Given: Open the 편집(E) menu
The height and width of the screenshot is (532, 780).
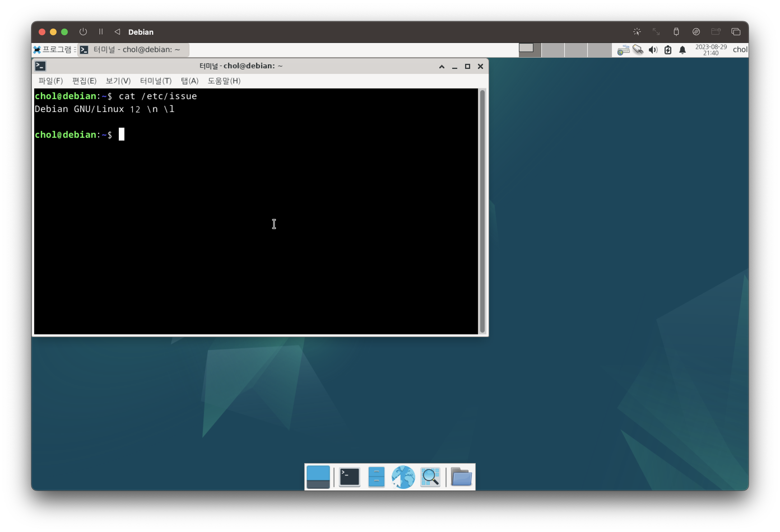Looking at the screenshot, I should (x=84, y=81).
